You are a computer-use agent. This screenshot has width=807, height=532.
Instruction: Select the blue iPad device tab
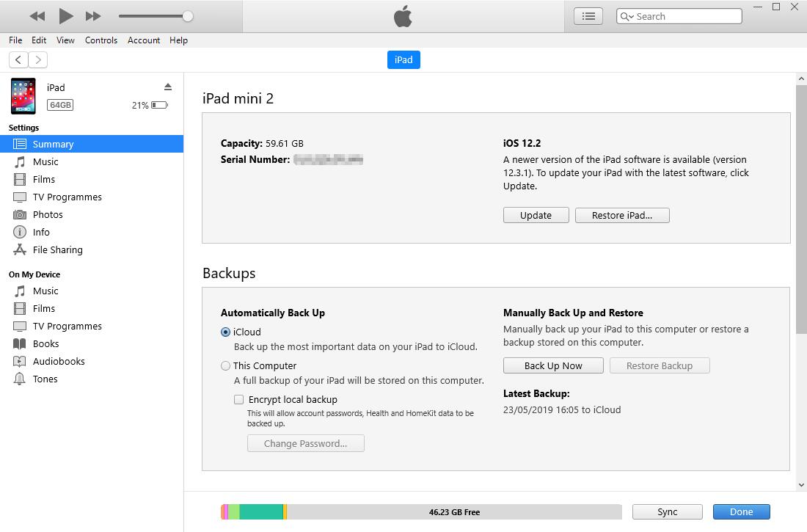pos(403,59)
